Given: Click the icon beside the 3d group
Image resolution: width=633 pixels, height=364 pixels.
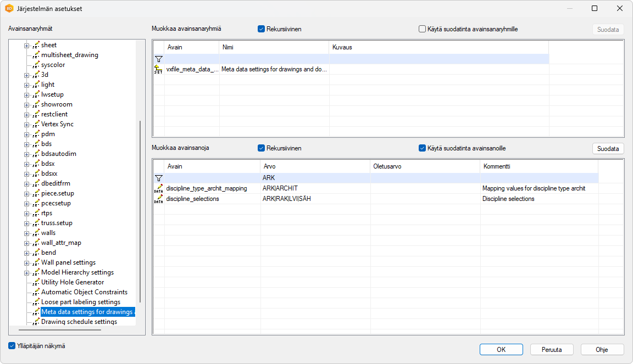Looking at the screenshot, I should pyautogui.click(x=36, y=75).
